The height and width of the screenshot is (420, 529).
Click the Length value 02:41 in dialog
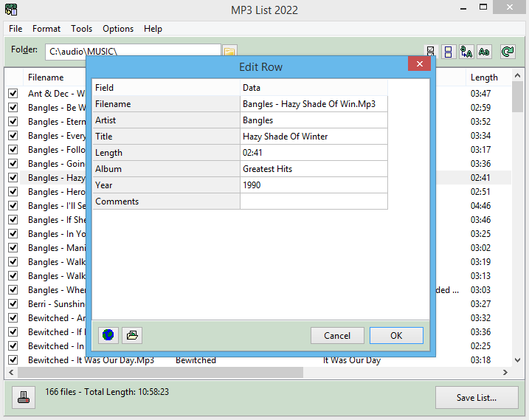pos(314,153)
